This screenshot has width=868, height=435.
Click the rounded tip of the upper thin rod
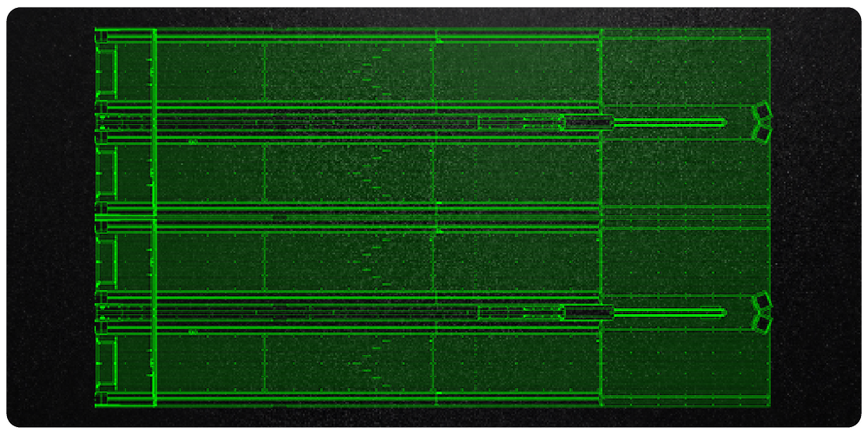pos(722,122)
